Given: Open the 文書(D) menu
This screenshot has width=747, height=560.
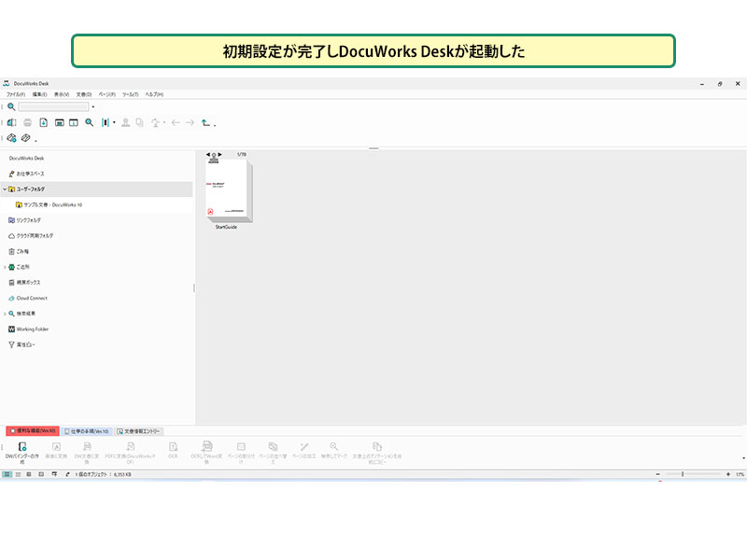Looking at the screenshot, I should [x=84, y=94].
